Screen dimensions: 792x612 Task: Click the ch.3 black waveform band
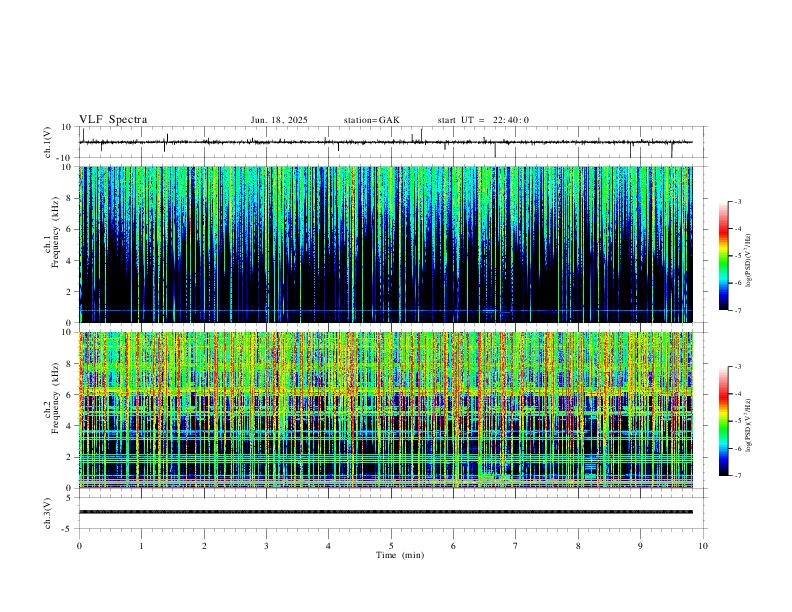pyautogui.click(x=385, y=512)
